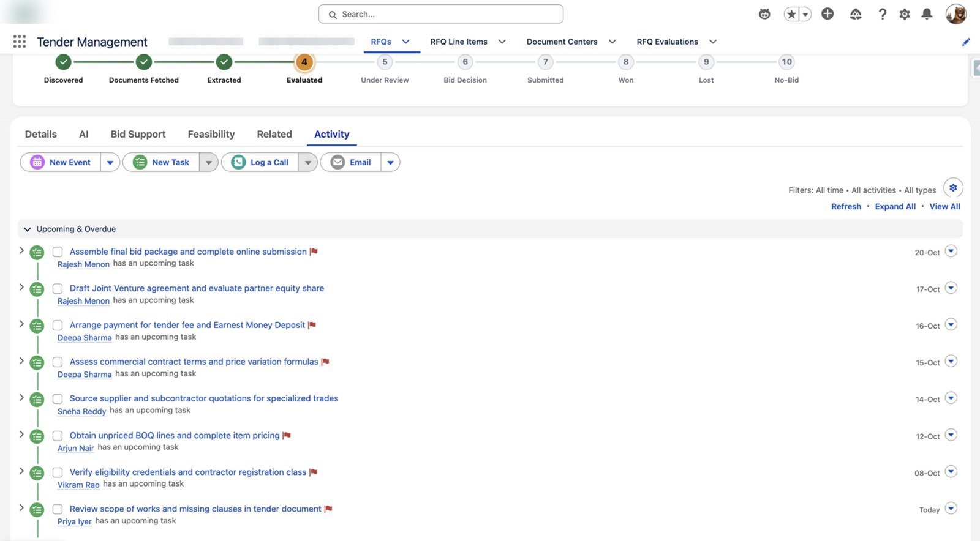
Task: Click the edit navigation pencil icon
Action: (x=966, y=42)
